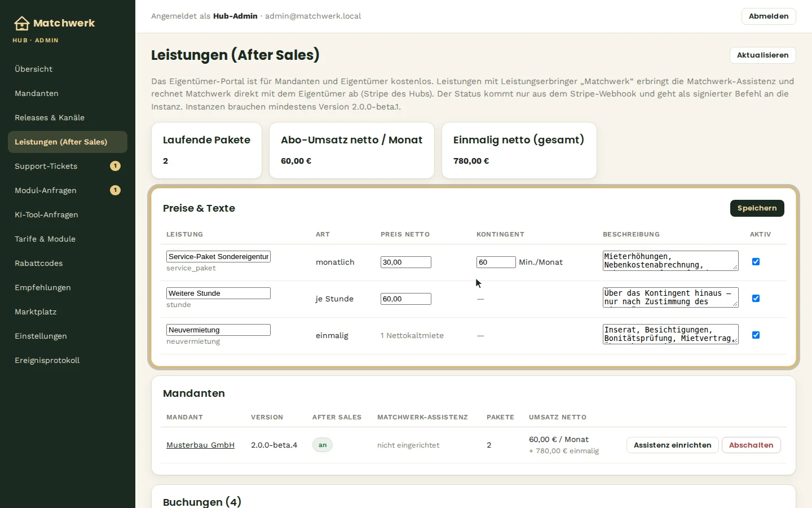Click the Matchwerk house logo icon
The image size is (812, 508).
(21, 23)
